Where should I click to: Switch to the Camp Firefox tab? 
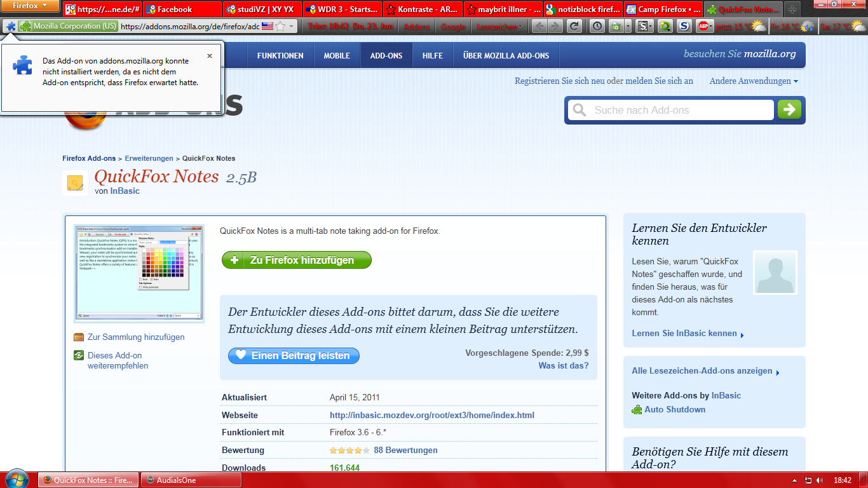pyautogui.click(x=663, y=10)
